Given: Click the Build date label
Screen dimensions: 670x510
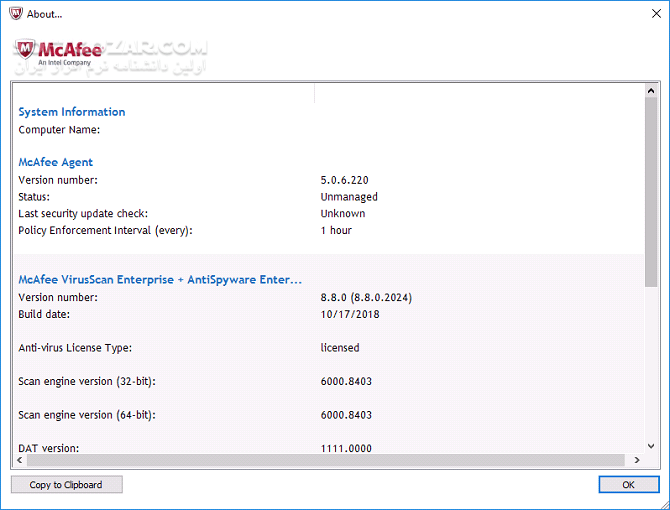Looking at the screenshot, I should [44, 314].
